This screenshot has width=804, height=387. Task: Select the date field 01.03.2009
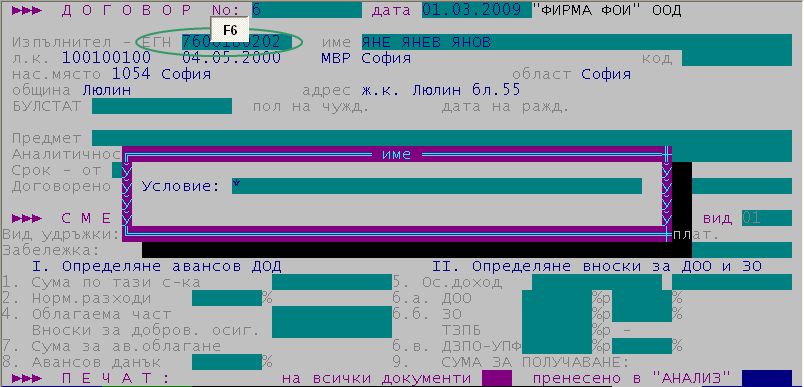pos(476,10)
